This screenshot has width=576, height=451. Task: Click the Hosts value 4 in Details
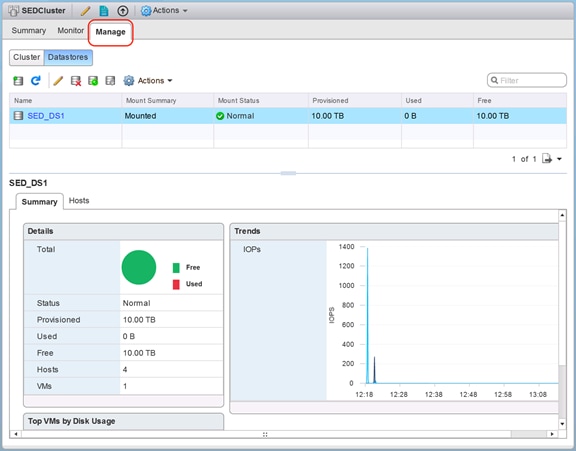(x=125, y=369)
